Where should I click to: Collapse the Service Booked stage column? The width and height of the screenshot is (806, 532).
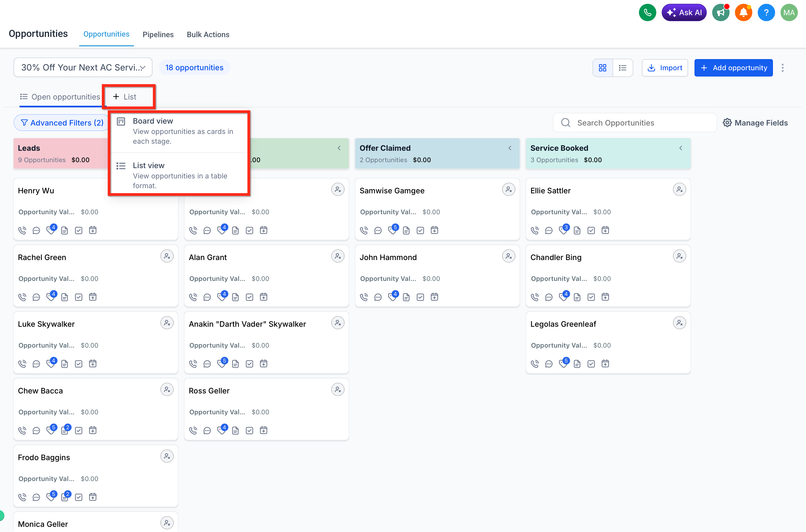coord(681,148)
